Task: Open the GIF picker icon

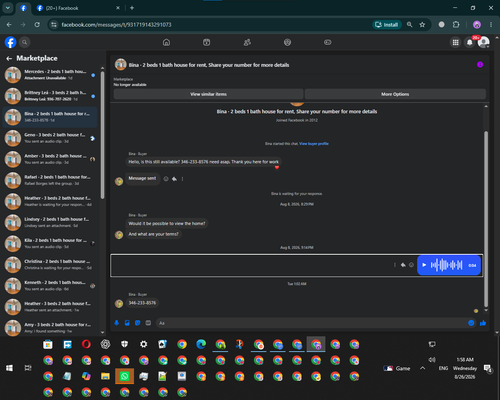Action: [148, 323]
